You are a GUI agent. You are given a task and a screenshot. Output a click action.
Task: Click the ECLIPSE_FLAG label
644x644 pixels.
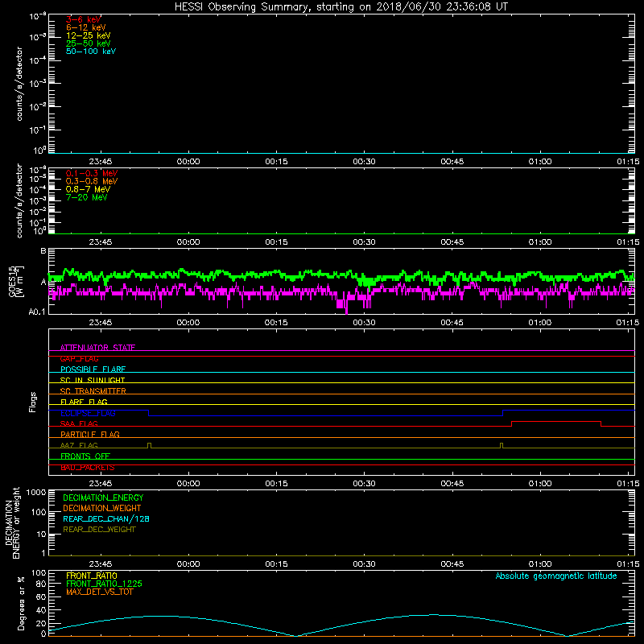pyautogui.click(x=88, y=413)
